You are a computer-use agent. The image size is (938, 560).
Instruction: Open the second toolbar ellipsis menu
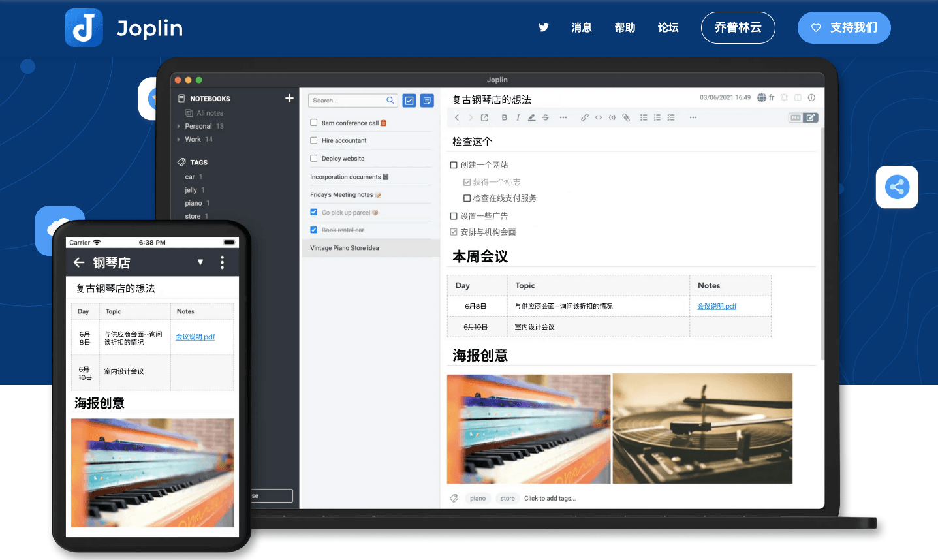tap(693, 117)
